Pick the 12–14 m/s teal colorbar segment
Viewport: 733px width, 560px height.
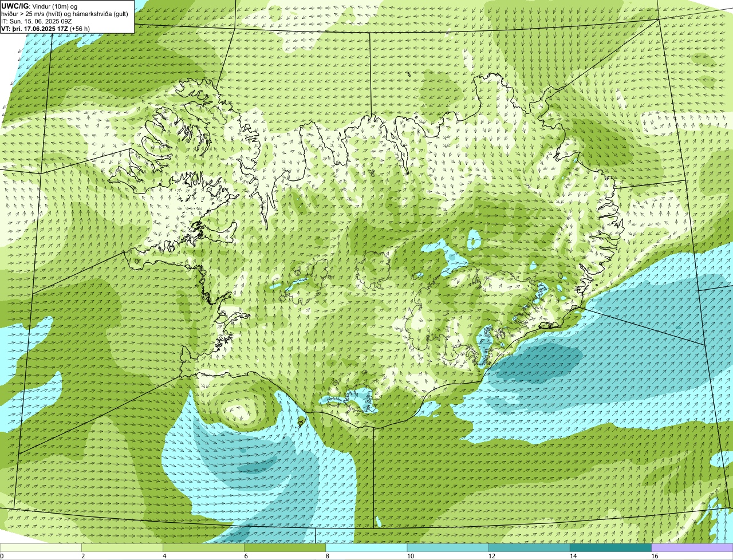point(529,548)
